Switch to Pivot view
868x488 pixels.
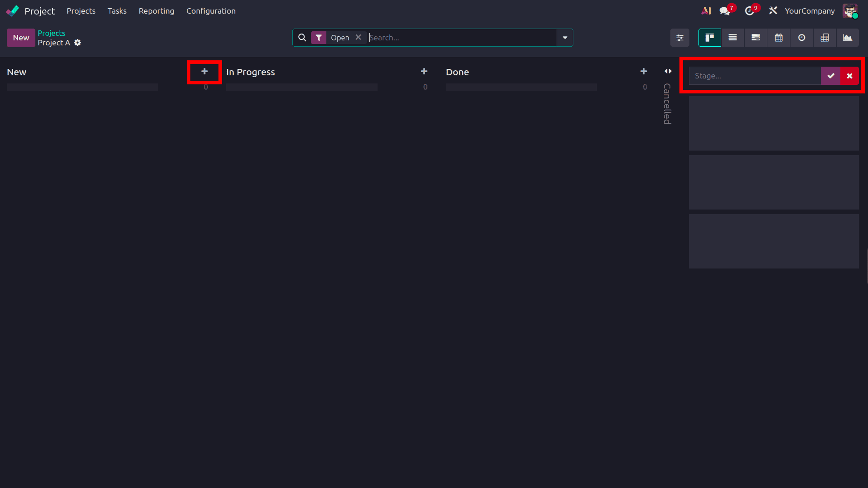825,38
